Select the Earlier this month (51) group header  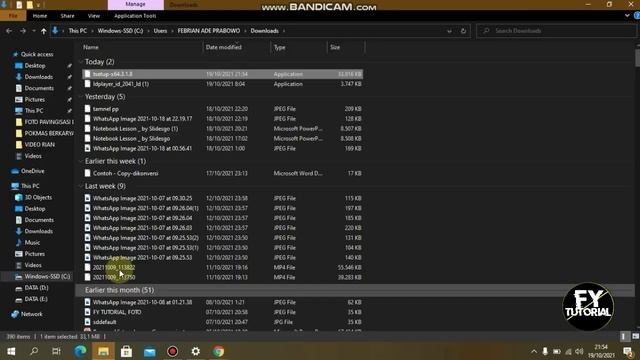pos(355,290)
